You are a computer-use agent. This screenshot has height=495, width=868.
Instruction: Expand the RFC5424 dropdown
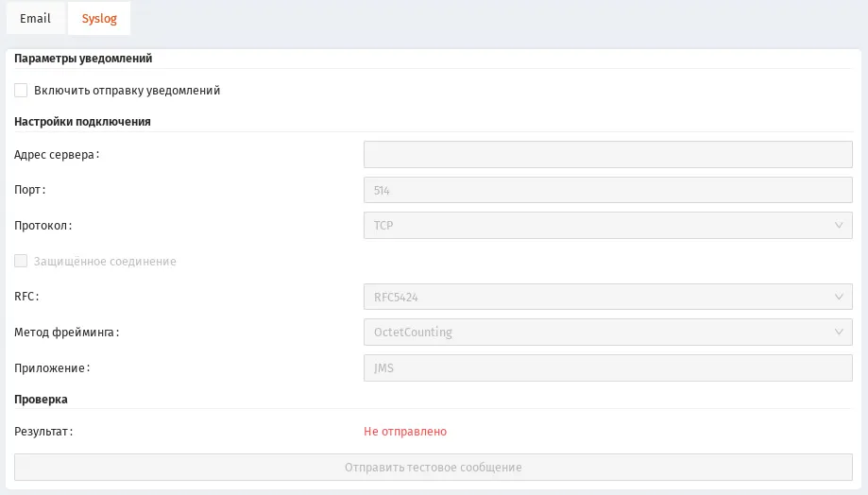608,297
